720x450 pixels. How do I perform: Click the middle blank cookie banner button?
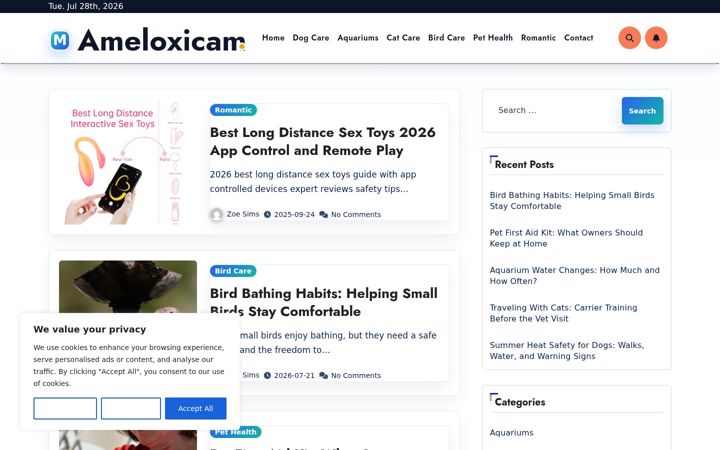(x=131, y=408)
